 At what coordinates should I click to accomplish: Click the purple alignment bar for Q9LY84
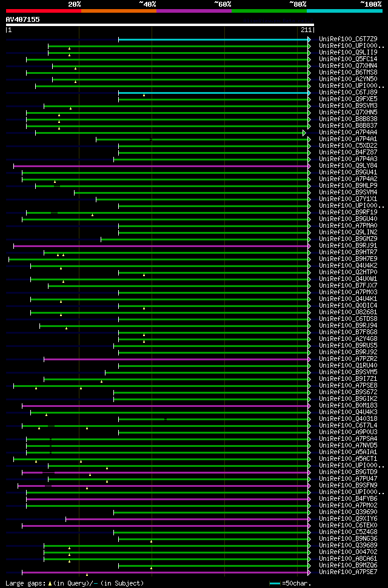click(161, 166)
